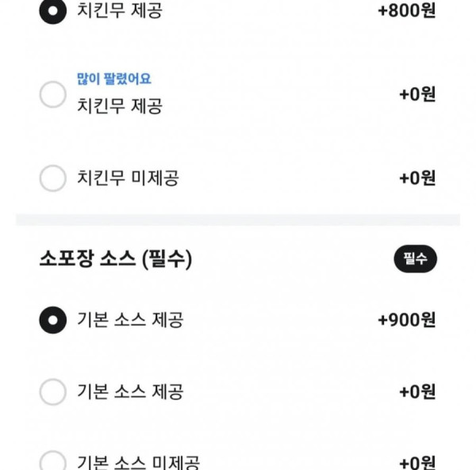Select the radio circle for 기본 소스 제공 +900원
This screenshot has height=470, width=476.
(53, 320)
